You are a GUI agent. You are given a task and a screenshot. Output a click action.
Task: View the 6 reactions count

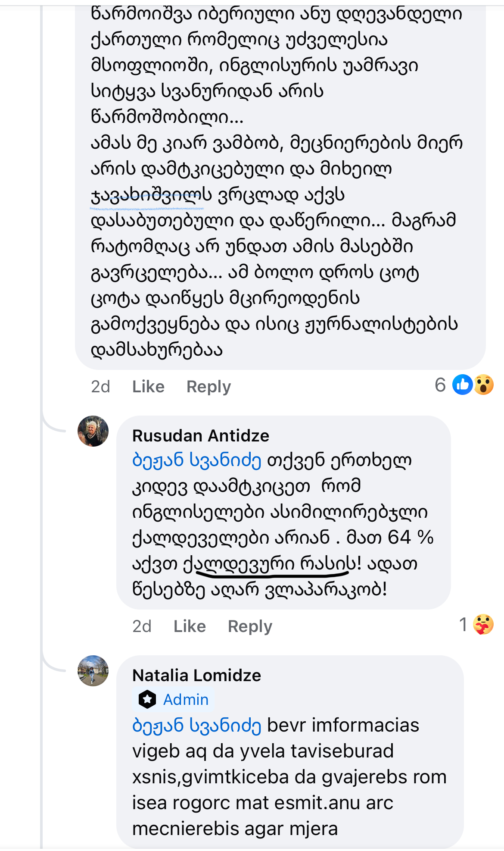tap(440, 385)
